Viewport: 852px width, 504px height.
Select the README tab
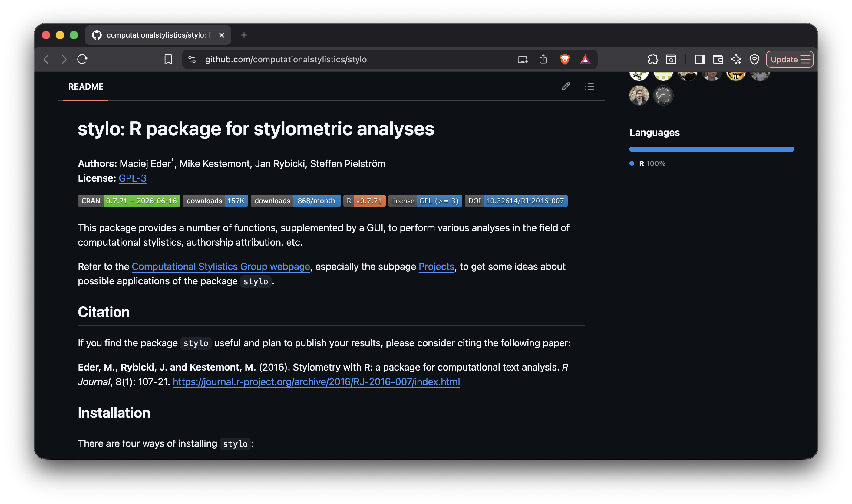(x=86, y=87)
